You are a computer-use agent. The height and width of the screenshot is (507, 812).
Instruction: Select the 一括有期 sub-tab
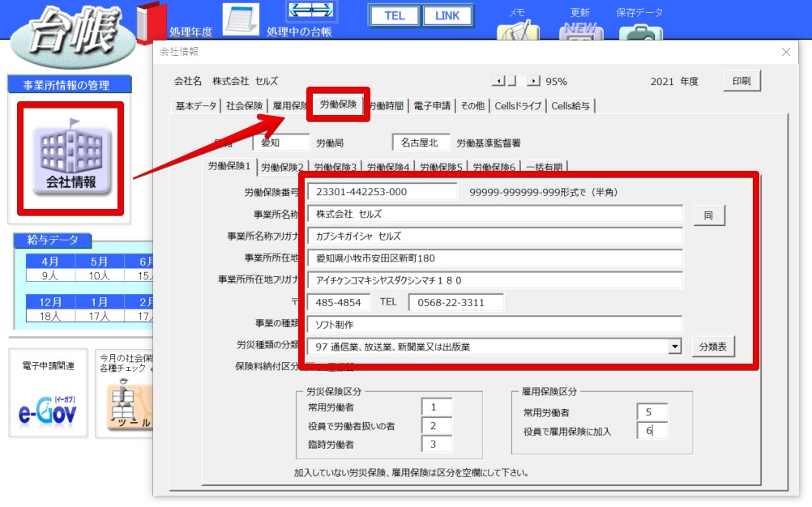[544, 167]
